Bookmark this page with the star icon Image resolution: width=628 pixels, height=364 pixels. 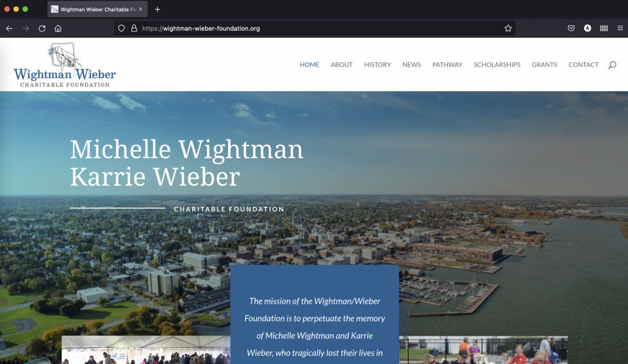pos(508,28)
